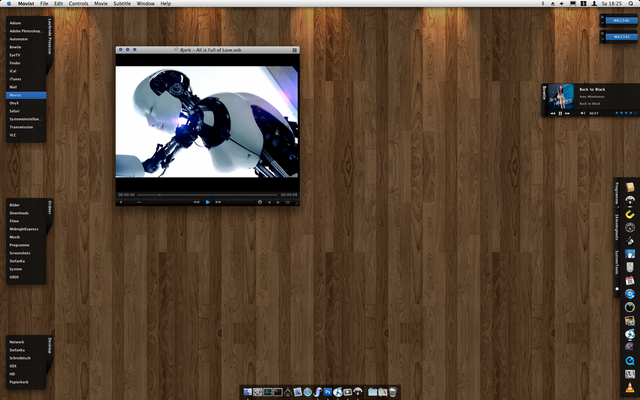
Task: Play the video in Movist
Action: (x=208, y=202)
